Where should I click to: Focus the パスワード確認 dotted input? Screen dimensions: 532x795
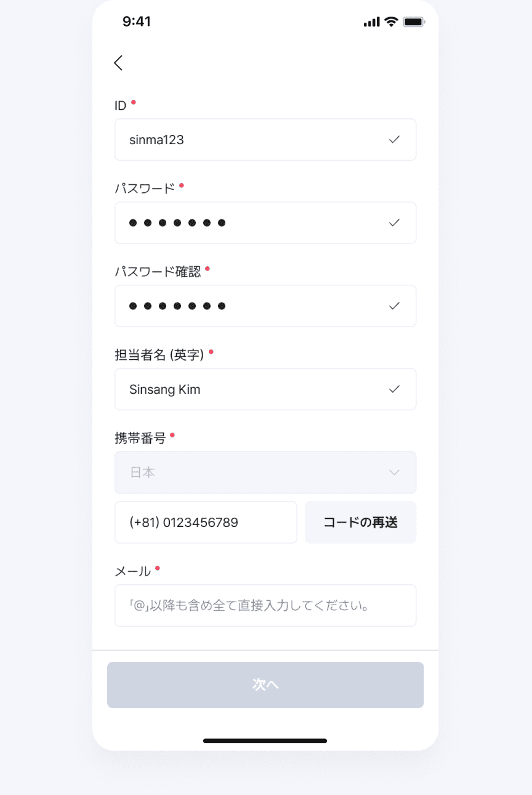tap(265, 306)
